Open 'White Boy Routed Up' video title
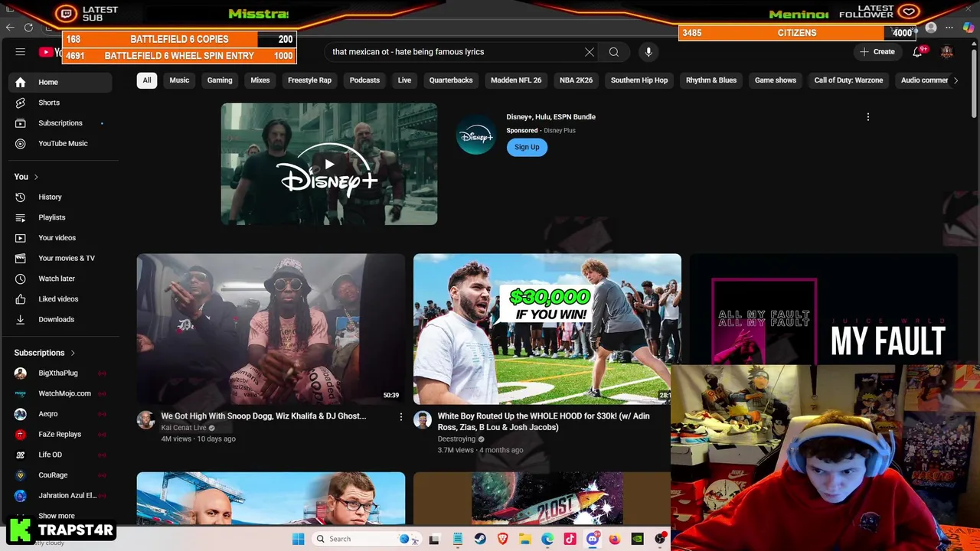The height and width of the screenshot is (551, 980). coord(544,422)
